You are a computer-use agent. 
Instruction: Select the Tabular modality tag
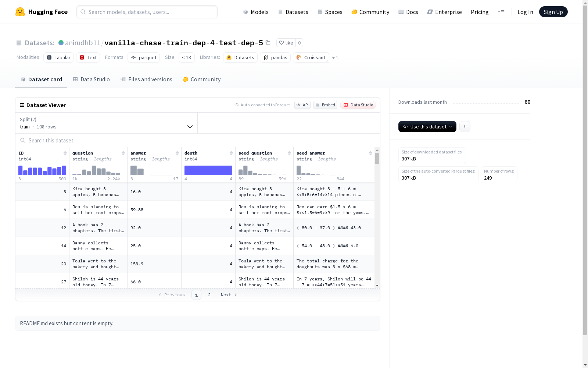(58, 57)
